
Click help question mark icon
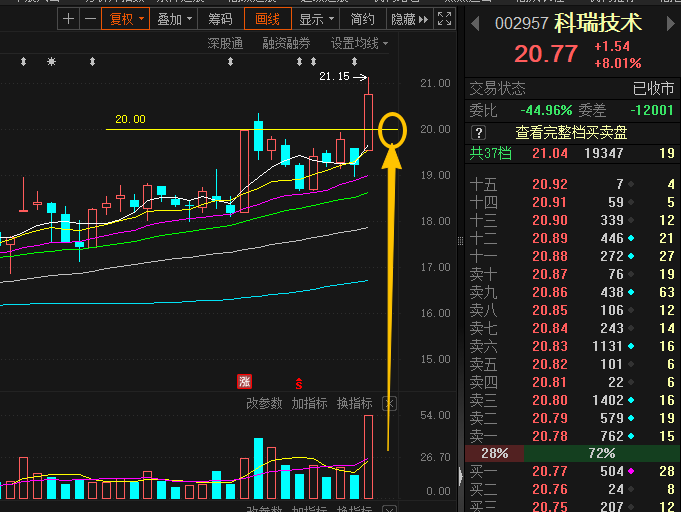coord(479,132)
